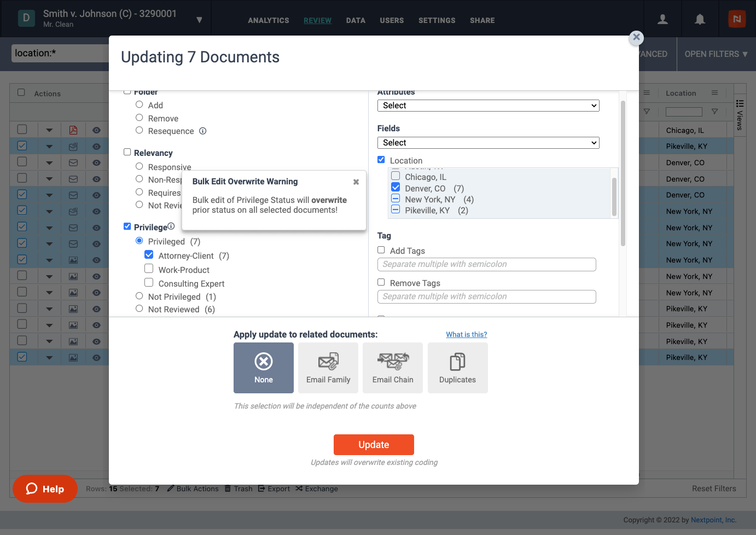Open the What is this? link

click(x=466, y=335)
